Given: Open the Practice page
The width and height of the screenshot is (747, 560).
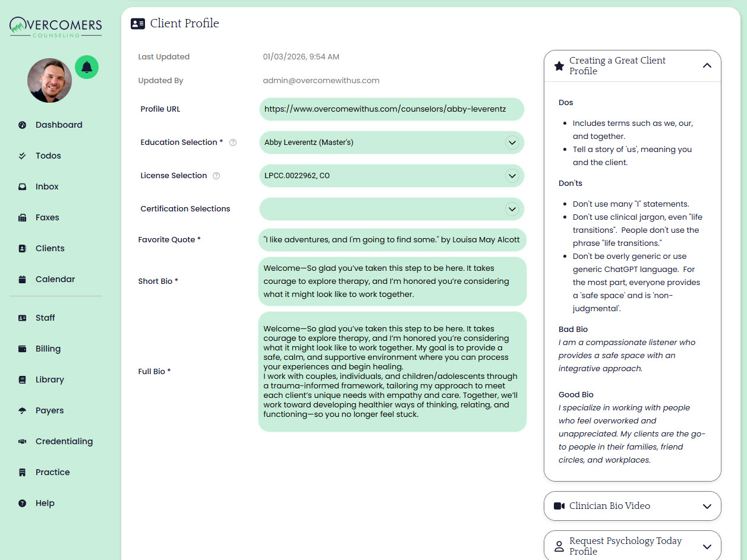Looking at the screenshot, I should pos(53,472).
